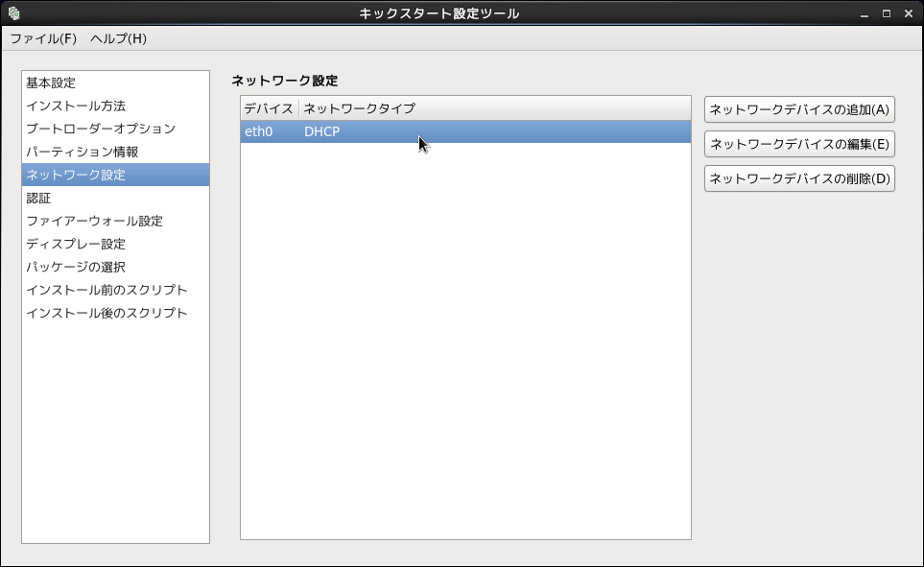Select インストール後のスクリプト entry
This screenshot has width=924, height=567.
pyautogui.click(x=107, y=313)
